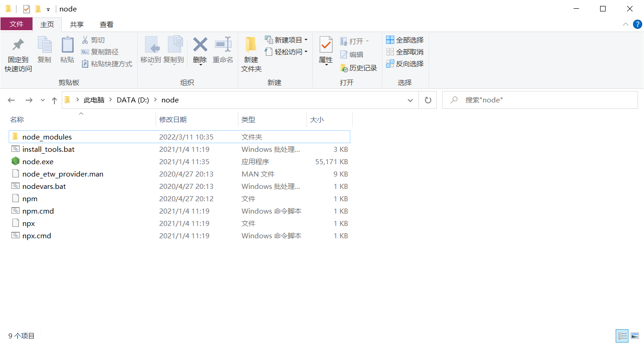Click the 粘贴 clipboard icon
Viewport: 644px width, 343px height.
click(x=67, y=45)
